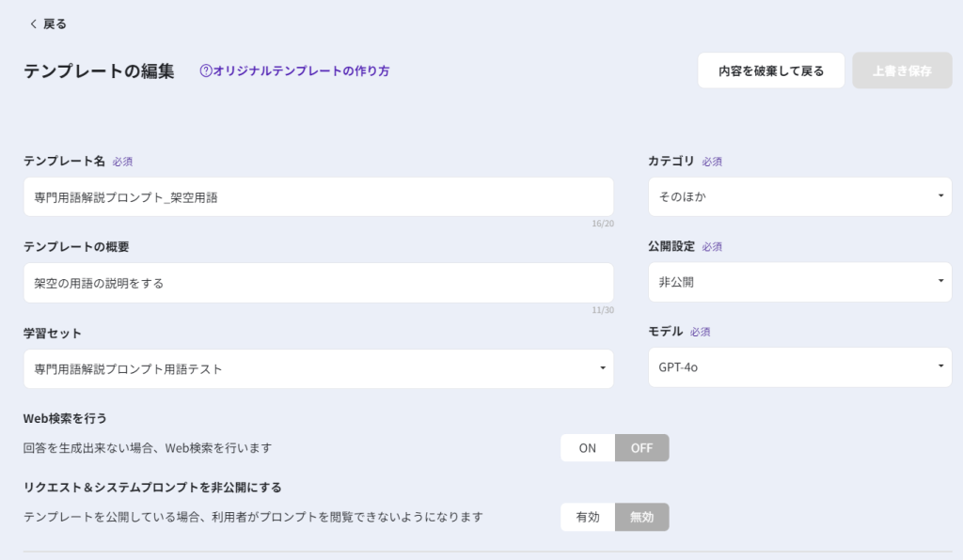Viewport: 963px width, 560px height.
Task: Open オリジナルテンプレートの作り方 help link
Action: 301,70
